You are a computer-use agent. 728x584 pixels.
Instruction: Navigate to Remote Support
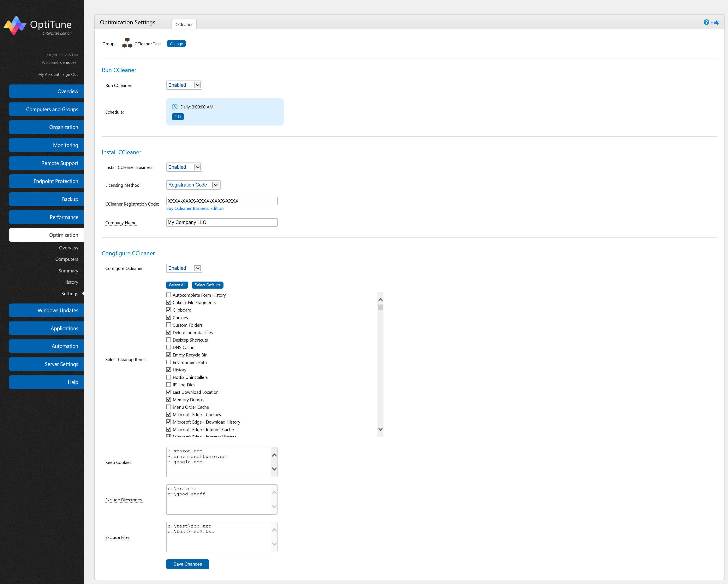pyautogui.click(x=46, y=163)
